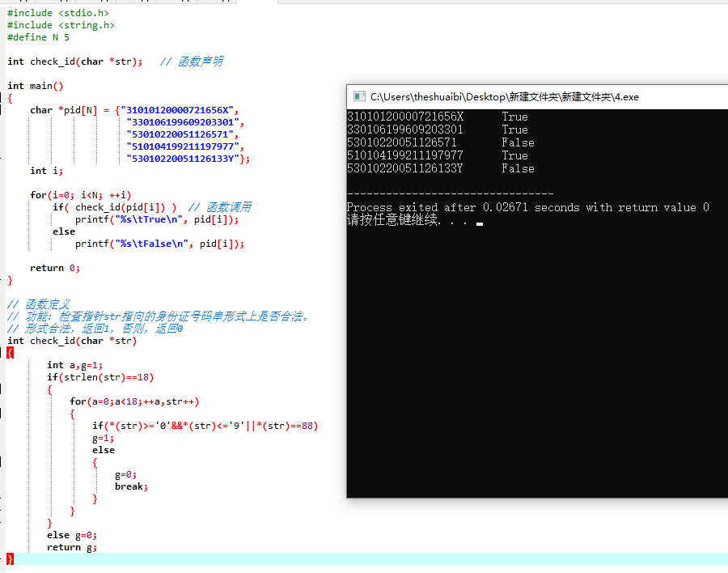Click the '#include <stdio.h>' line
Image resolution: width=728 pixels, height=573 pixels.
pyautogui.click(x=58, y=13)
